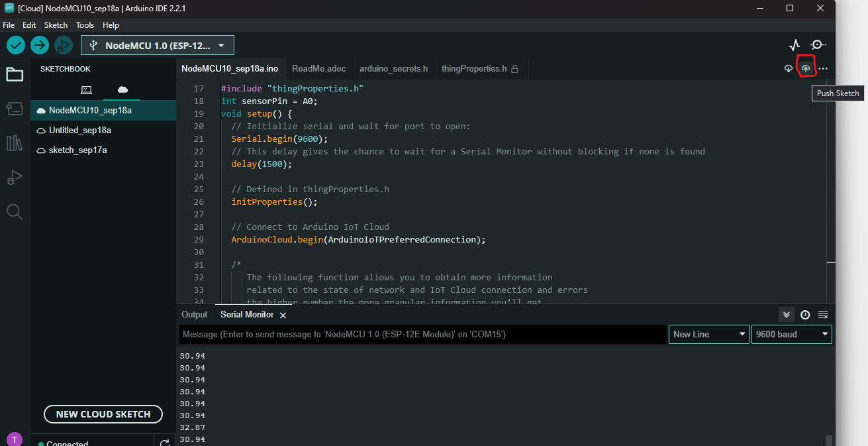Screen dimensions: 868x446
Task: Click the SKETCHBOOK panel heading
Action: click(x=66, y=69)
